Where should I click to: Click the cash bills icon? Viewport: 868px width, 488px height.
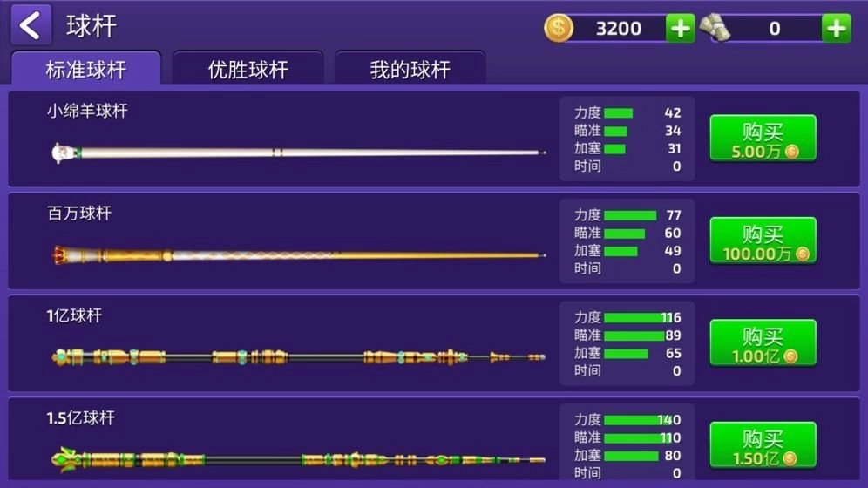715,28
